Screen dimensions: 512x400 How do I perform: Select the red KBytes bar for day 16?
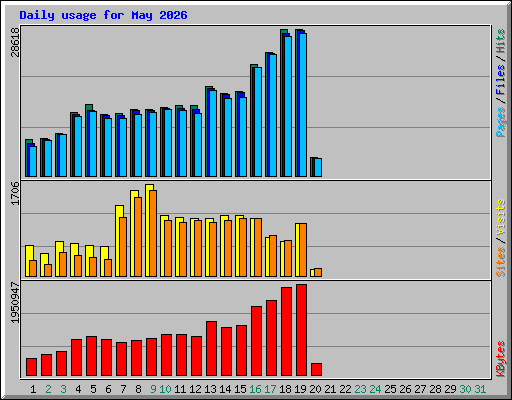[x=256, y=341]
